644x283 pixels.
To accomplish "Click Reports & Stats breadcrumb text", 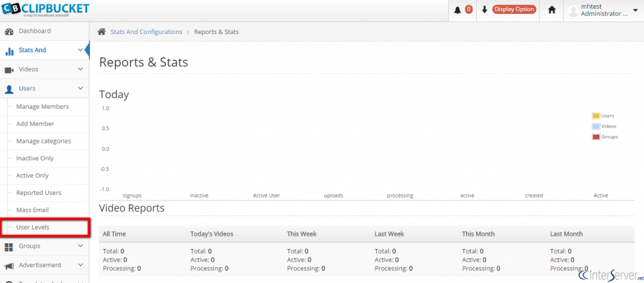I will pyautogui.click(x=216, y=31).
